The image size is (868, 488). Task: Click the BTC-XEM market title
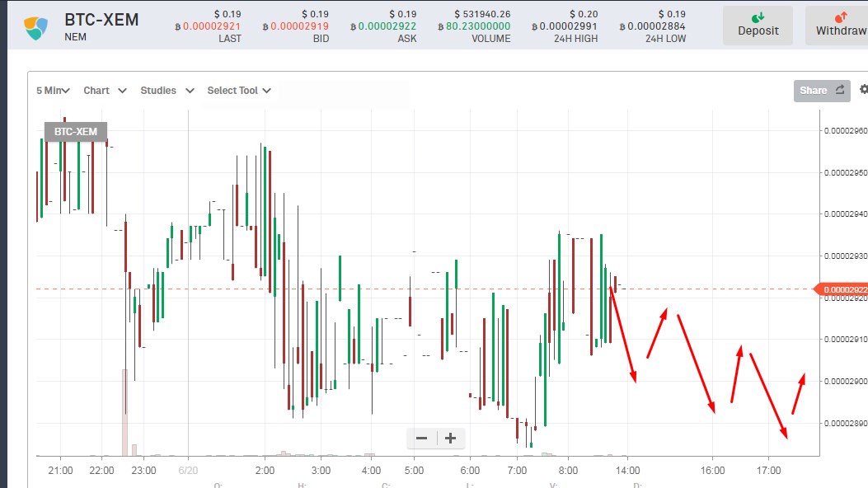(102, 20)
